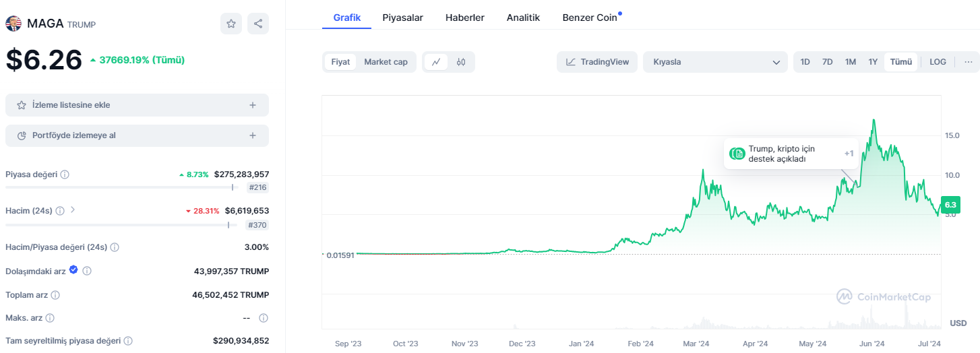
Task: Click the star favorite icon
Action: pyautogui.click(x=231, y=24)
